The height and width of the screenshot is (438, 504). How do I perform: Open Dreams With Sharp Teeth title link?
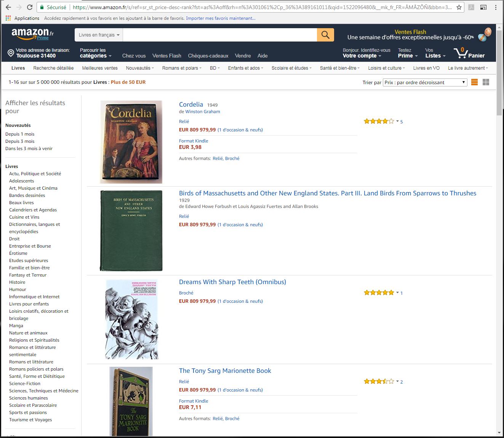pyautogui.click(x=232, y=282)
